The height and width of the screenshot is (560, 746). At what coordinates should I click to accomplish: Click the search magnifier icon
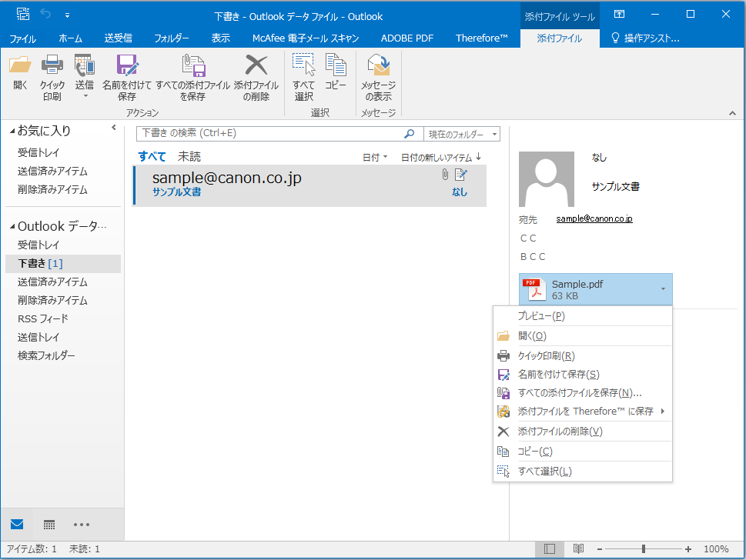(x=409, y=134)
